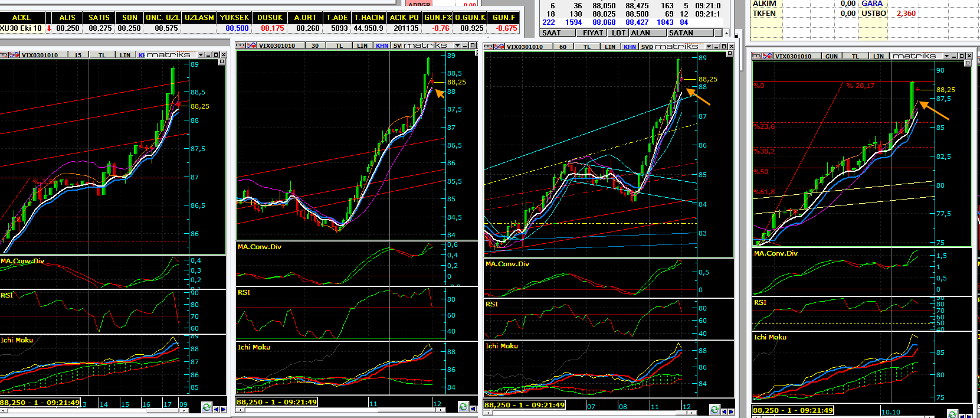
Task: Click the indicator wave icon in the daily GUN chart
Action: (769, 56)
